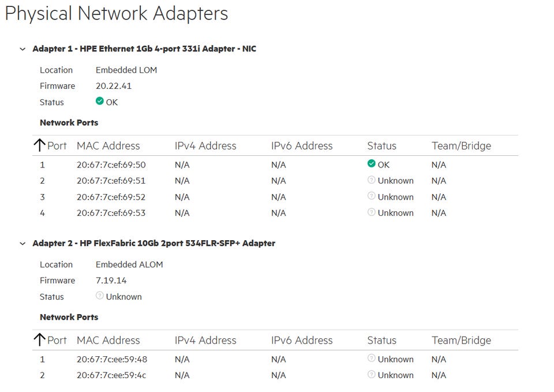The width and height of the screenshot is (554, 392).
Task: Click Adapter 1 HPE Ethernet 331i title
Action: click(x=144, y=48)
